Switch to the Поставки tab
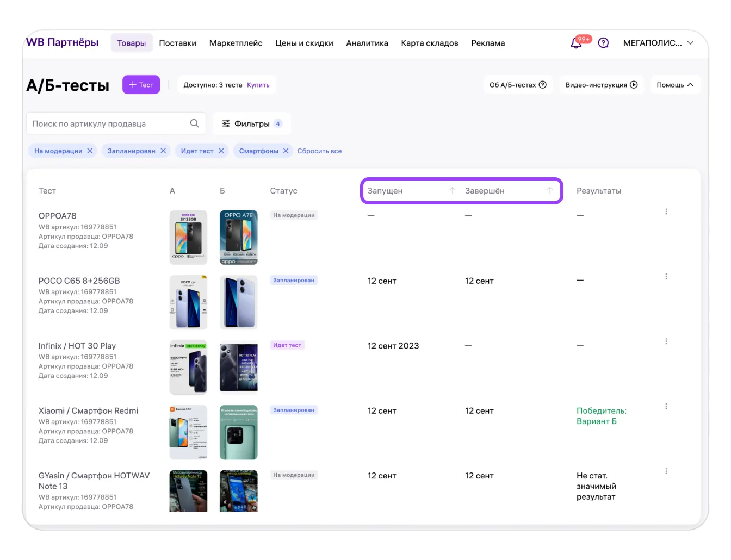Screen dimensions: 731x560 pyautogui.click(x=177, y=43)
